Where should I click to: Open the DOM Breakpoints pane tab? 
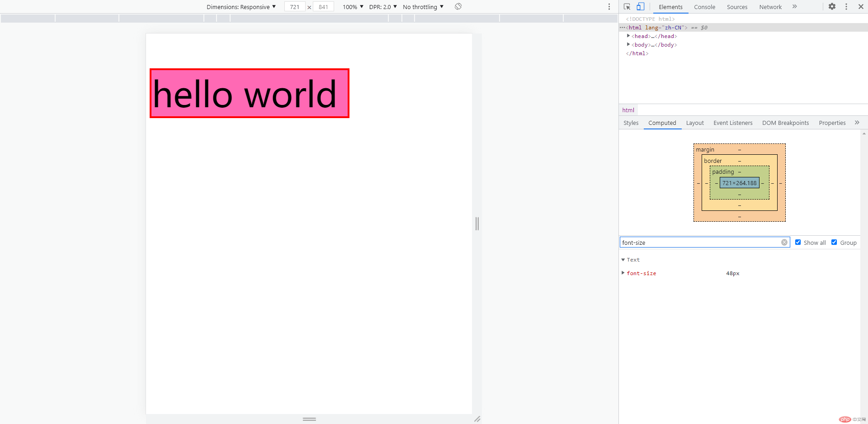(785, 123)
